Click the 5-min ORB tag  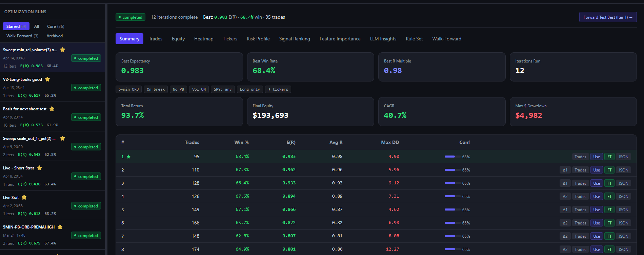pyautogui.click(x=128, y=89)
